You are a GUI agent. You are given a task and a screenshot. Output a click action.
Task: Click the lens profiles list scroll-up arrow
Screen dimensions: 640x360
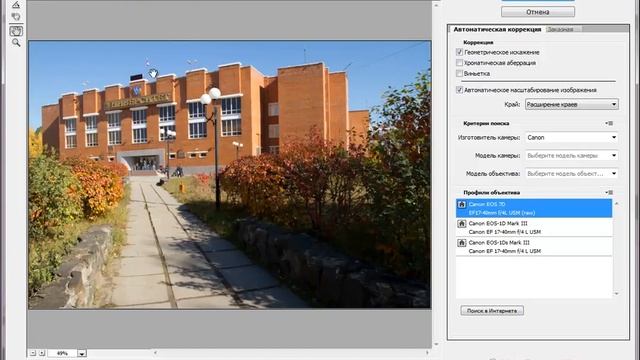tap(617, 203)
